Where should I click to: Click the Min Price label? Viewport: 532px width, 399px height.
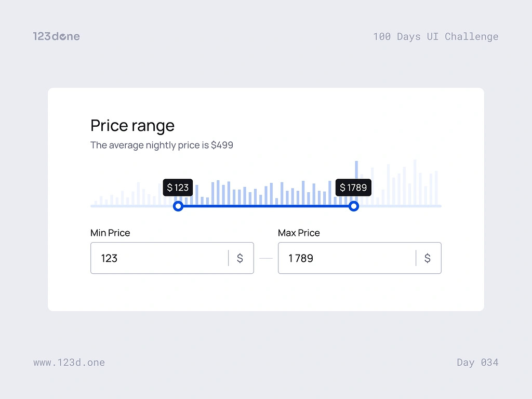click(x=110, y=233)
